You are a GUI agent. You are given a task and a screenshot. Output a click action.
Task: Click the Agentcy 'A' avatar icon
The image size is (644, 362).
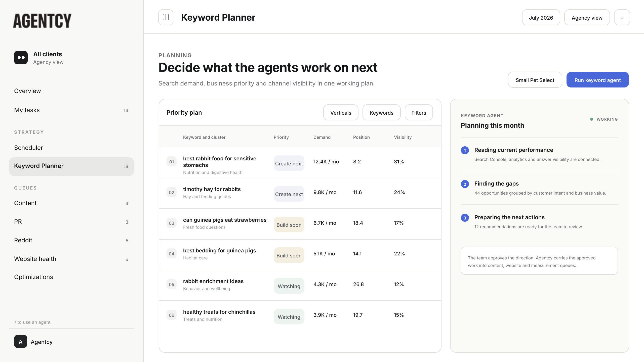(x=21, y=342)
